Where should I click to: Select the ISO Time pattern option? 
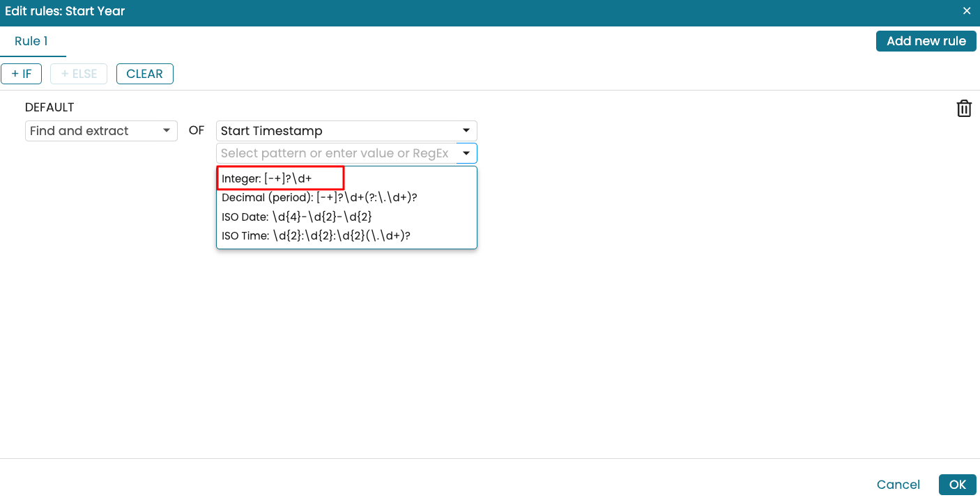(x=316, y=235)
